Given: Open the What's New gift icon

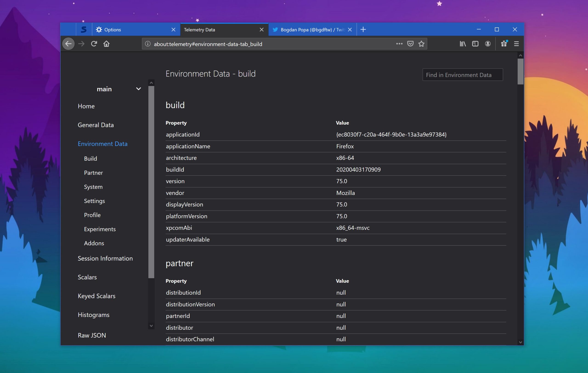Looking at the screenshot, I should pos(504,44).
